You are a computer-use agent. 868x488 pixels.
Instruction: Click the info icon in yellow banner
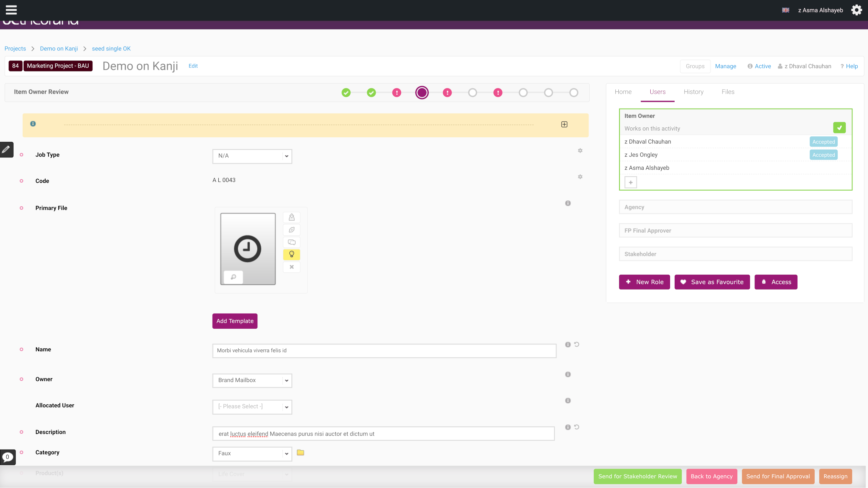click(33, 123)
